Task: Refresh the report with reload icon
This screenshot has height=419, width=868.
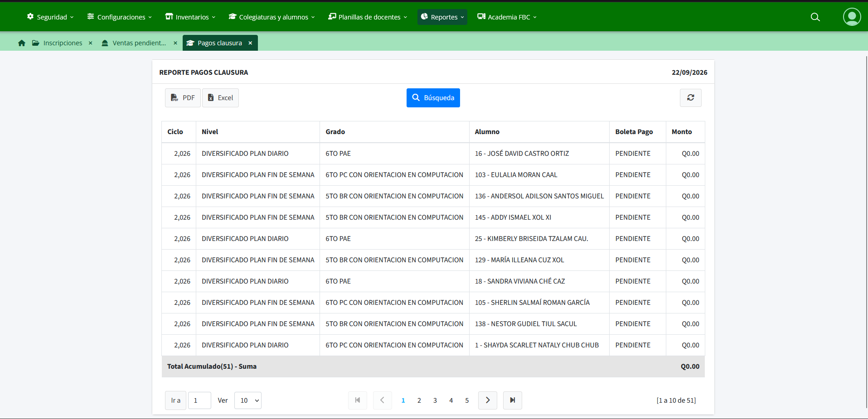Action: [691, 98]
